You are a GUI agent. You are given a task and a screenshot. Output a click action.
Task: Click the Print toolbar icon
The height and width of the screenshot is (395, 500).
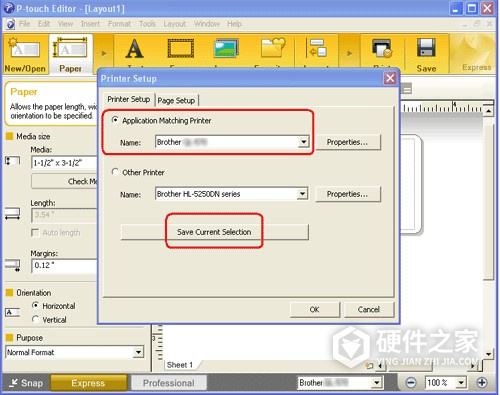(382, 49)
